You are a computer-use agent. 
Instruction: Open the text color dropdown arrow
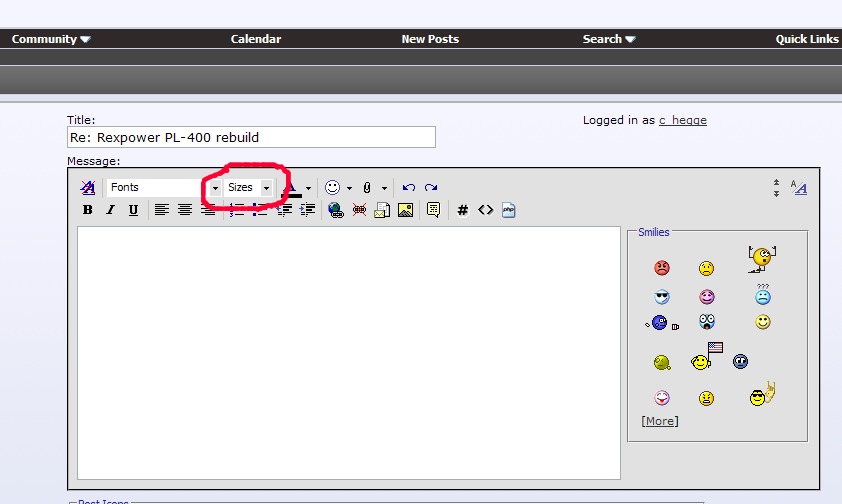click(x=308, y=188)
